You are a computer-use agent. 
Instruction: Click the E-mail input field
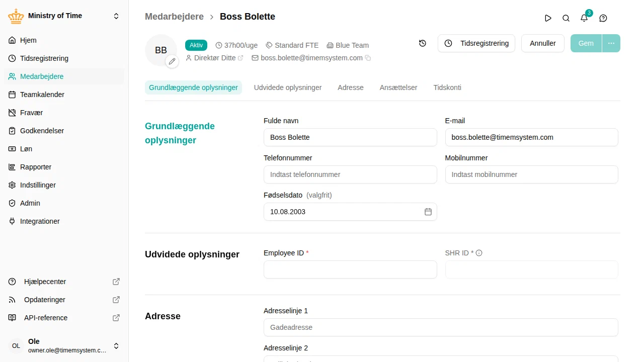(x=531, y=137)
